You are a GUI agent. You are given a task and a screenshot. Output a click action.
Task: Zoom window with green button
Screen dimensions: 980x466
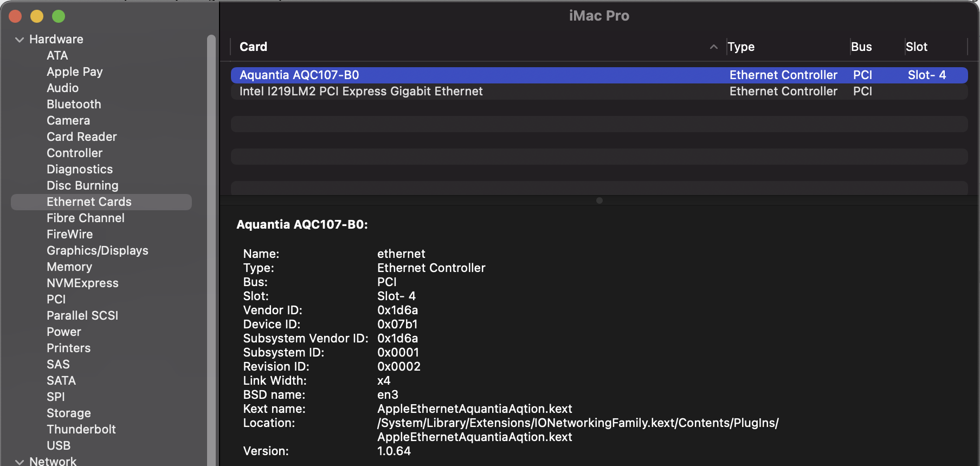[59, 17]
